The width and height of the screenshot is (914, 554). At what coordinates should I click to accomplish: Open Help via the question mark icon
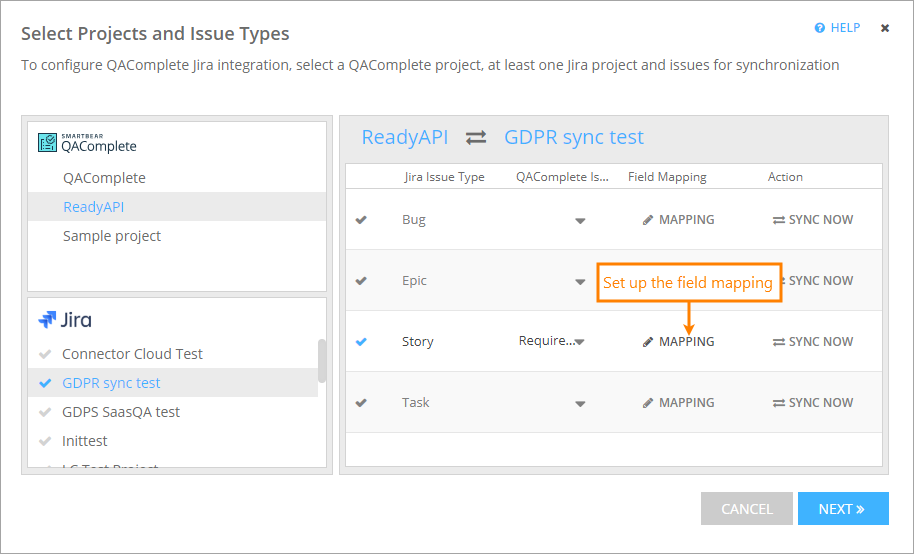pyautogui.click(x=820, y=28)
